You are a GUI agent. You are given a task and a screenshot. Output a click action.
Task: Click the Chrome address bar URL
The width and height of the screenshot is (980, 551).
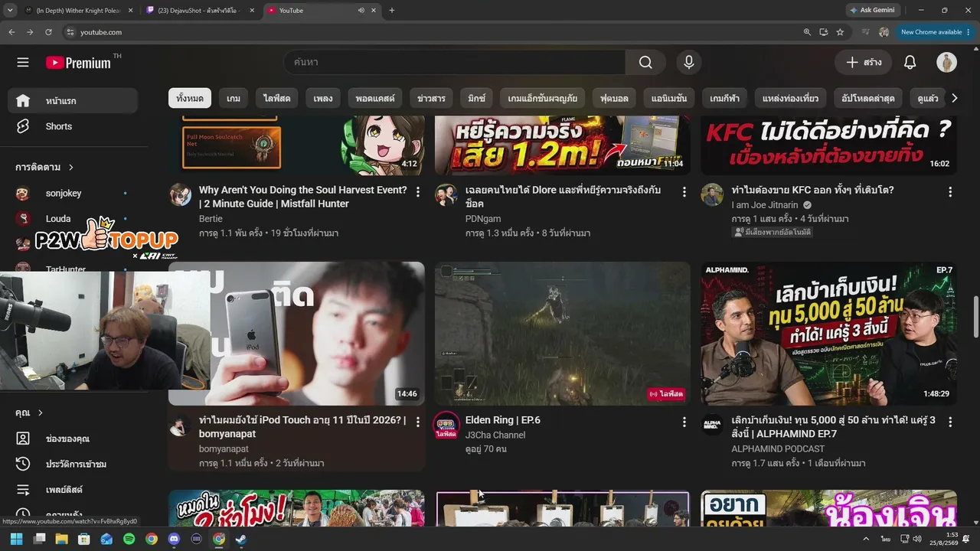click(x=101, y=32)
